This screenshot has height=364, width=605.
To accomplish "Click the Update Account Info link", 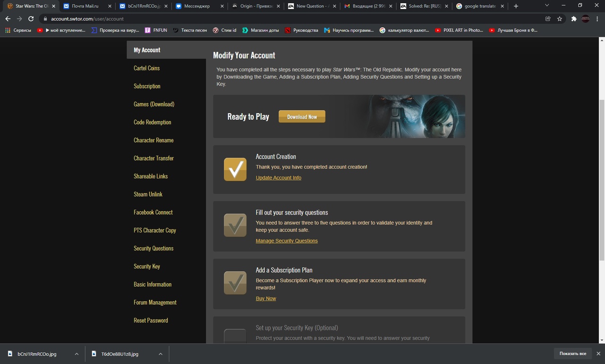I will click(x=278, y=178).
